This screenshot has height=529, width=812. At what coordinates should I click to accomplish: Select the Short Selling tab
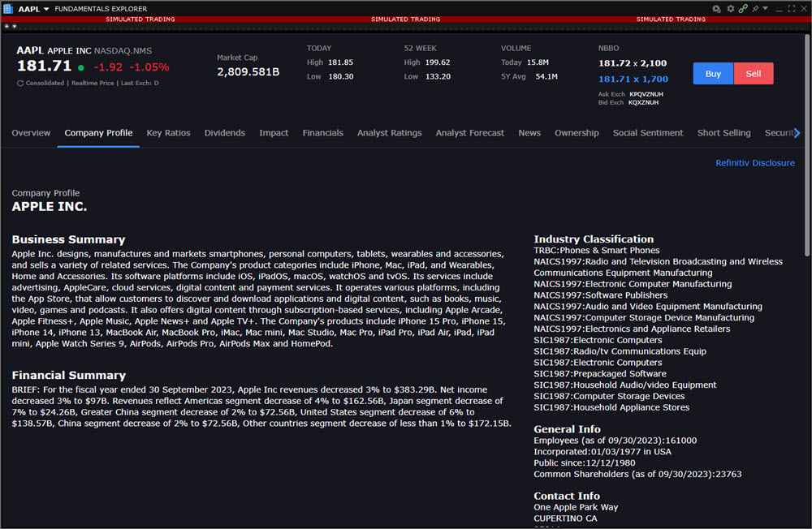click(724, 133)
